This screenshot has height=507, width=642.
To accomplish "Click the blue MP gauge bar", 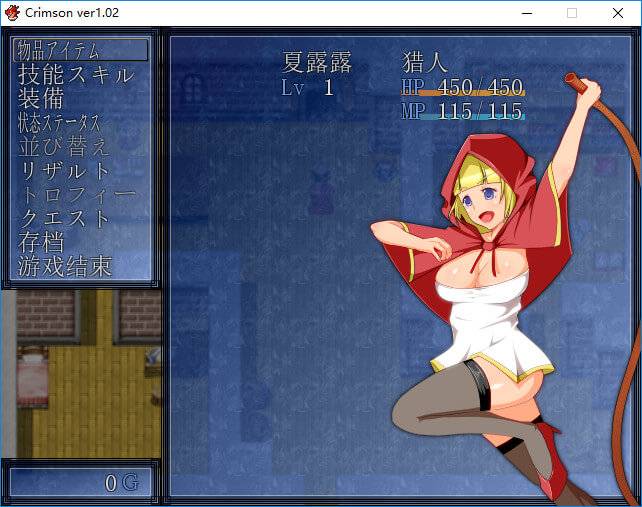I will point(462,117).
